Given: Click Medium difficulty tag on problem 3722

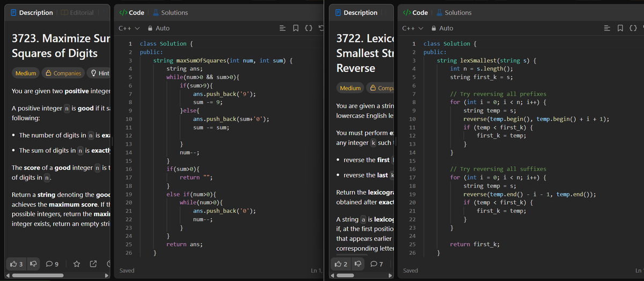Looking at the screenshot, I should tap(350, 88).
